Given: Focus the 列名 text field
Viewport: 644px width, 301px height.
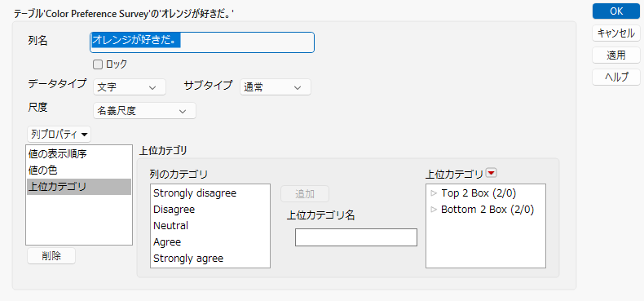Looking at the screenshot, I should tap(202, 42).
